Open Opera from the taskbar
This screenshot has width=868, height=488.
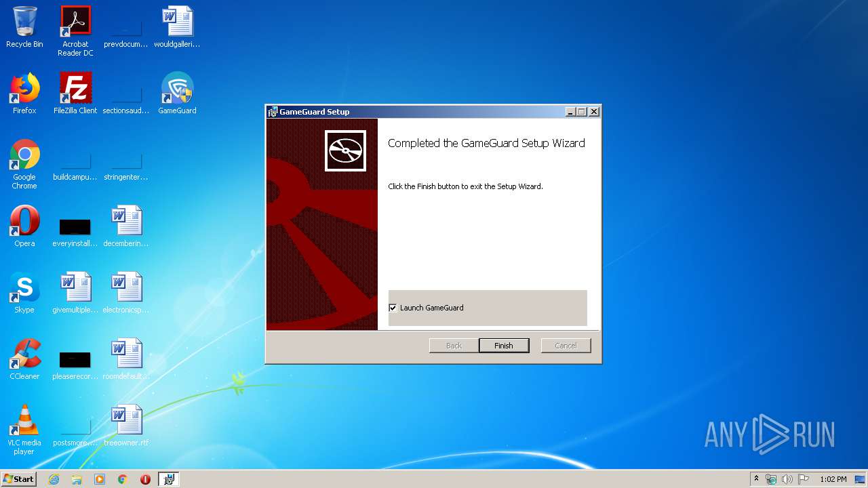pyautogui.click(x=145, y=479)
